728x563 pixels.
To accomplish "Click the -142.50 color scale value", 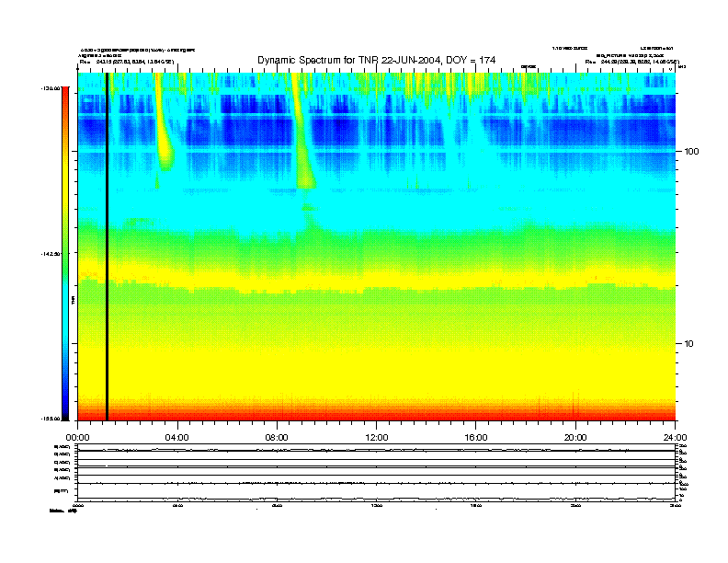I will pos(51,254).
